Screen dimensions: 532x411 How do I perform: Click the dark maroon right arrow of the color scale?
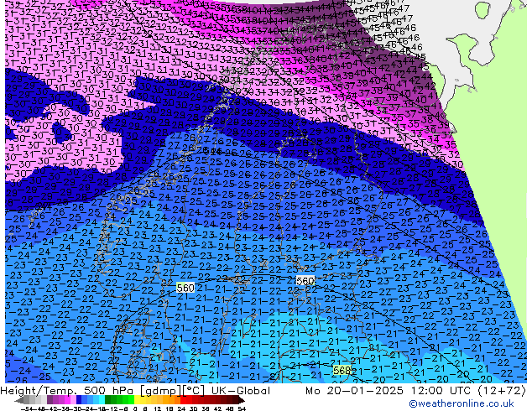tap(242, 400)
